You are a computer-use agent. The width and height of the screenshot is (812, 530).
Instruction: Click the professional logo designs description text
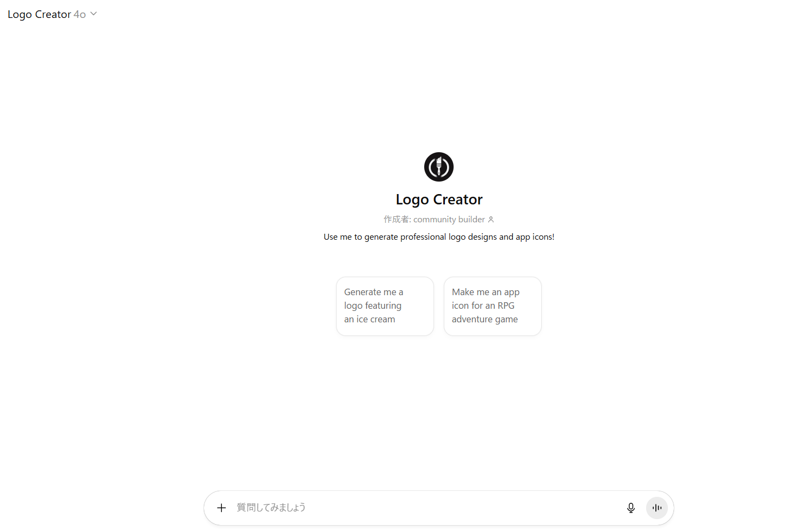coord(439,237)
